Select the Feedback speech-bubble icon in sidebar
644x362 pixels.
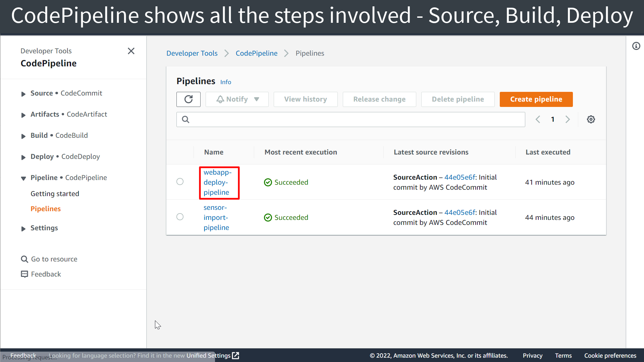click(x=24, y=274)
